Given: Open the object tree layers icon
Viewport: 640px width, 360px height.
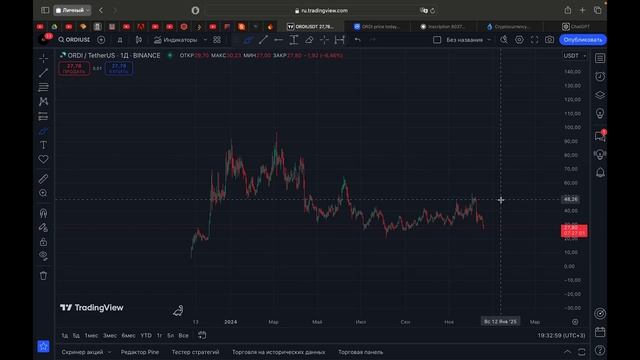Looking at the screenshot, I should click(600, 95).
